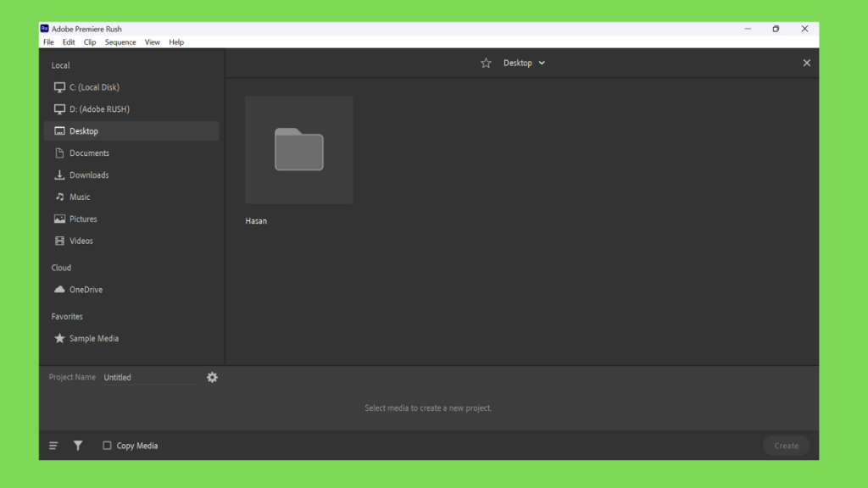
Task: Click the Copy Media label text
Action: (137, 446)
